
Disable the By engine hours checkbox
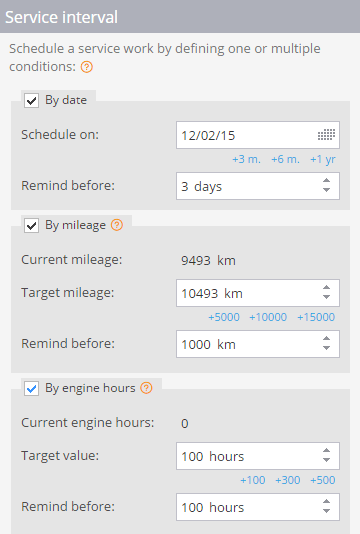[x=31, y=389]
